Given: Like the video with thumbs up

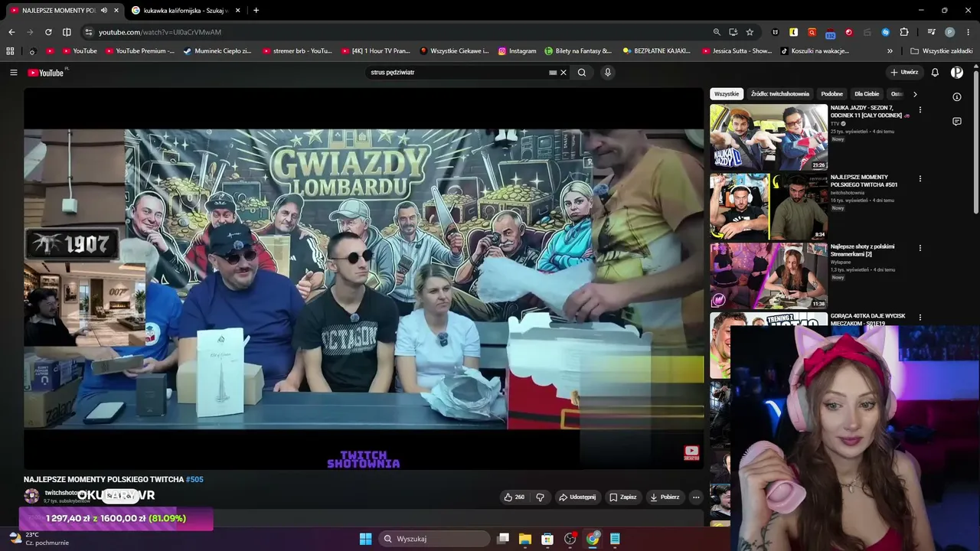Looking at the screenshot, I should (x=514, y=497).
